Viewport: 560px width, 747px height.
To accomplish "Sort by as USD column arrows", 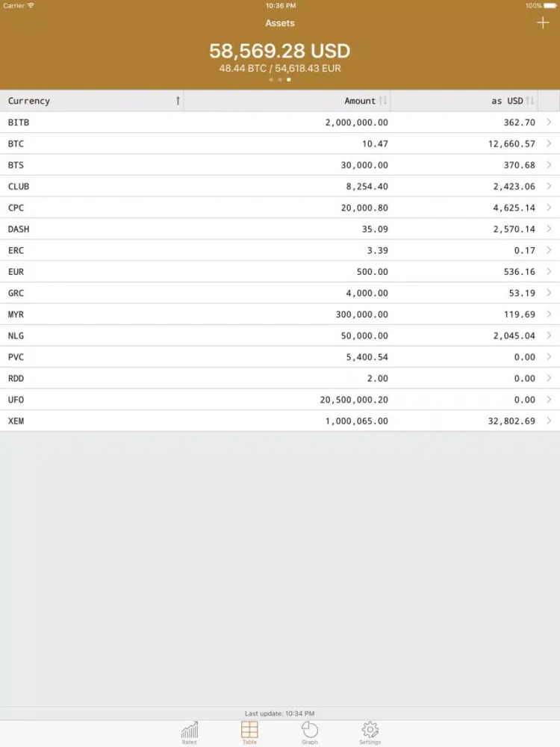I will point(530,101).
